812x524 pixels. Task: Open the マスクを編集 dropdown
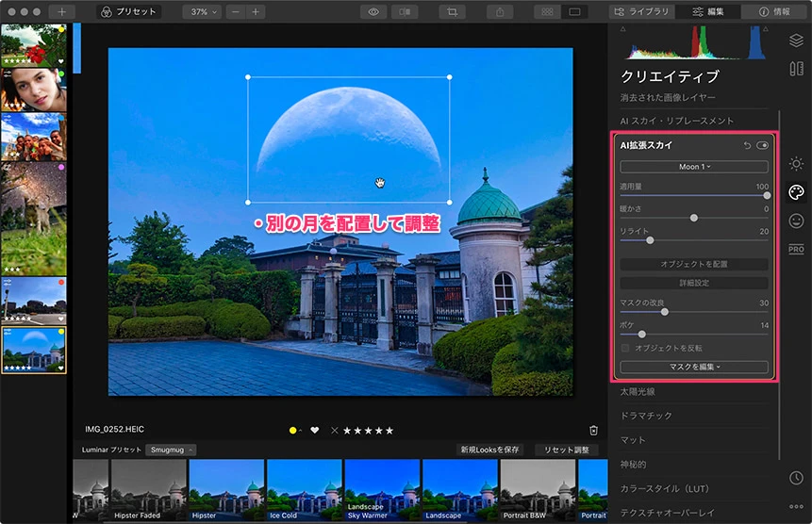(x=694, y=367)
